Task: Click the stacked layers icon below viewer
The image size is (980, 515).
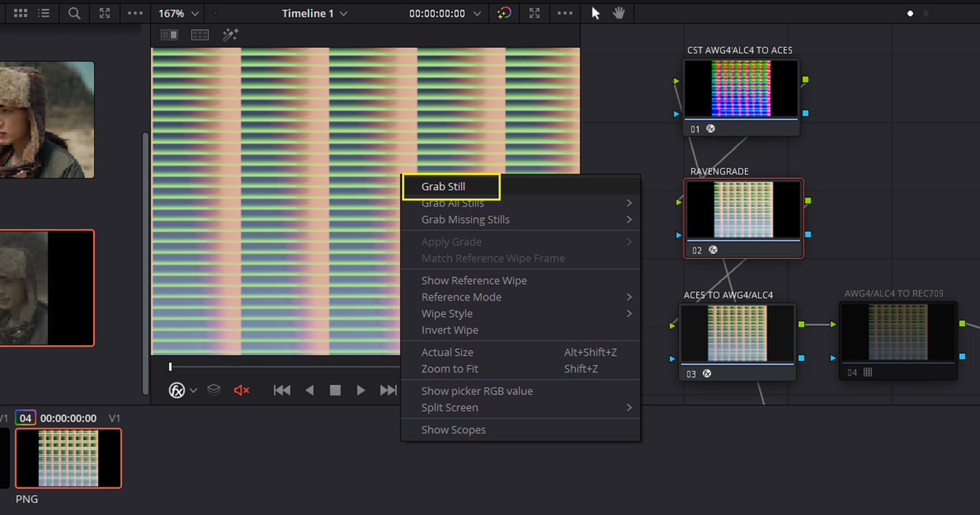Action: pos(214,390)
